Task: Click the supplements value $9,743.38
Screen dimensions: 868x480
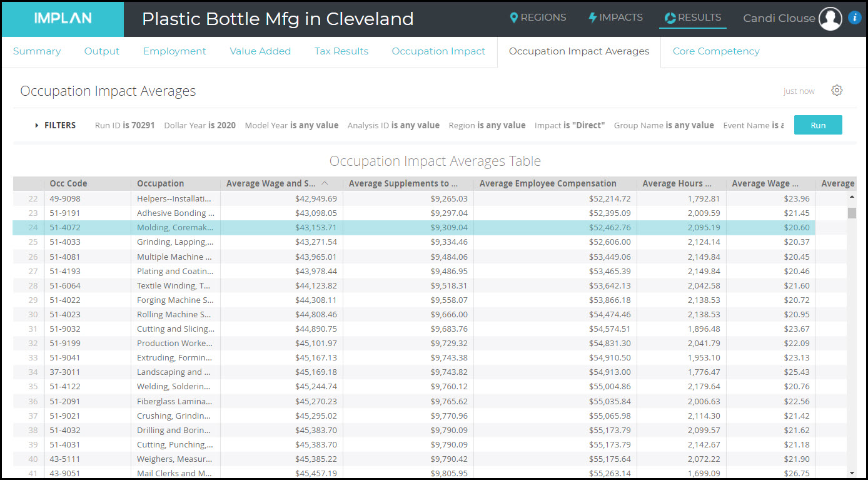Action: click(448, 357)
